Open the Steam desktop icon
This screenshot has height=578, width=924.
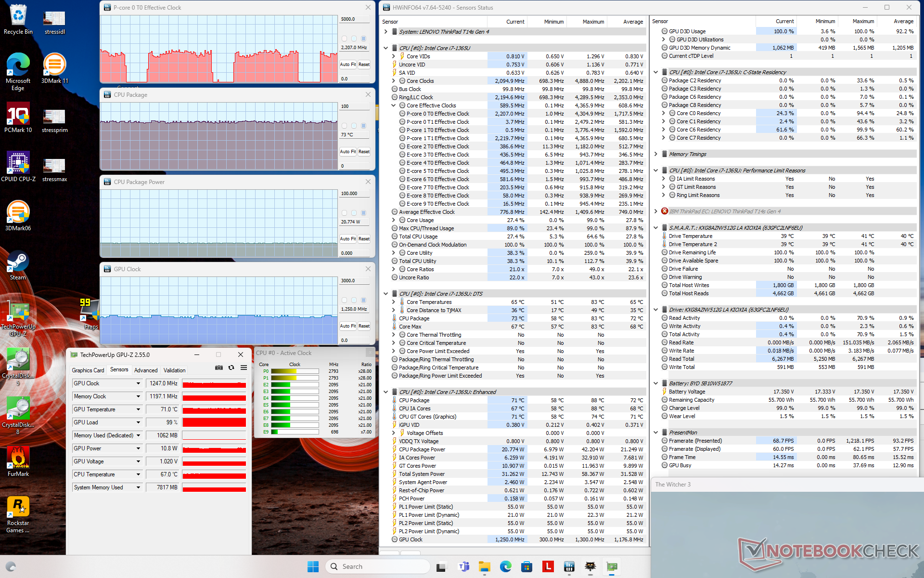18,265
